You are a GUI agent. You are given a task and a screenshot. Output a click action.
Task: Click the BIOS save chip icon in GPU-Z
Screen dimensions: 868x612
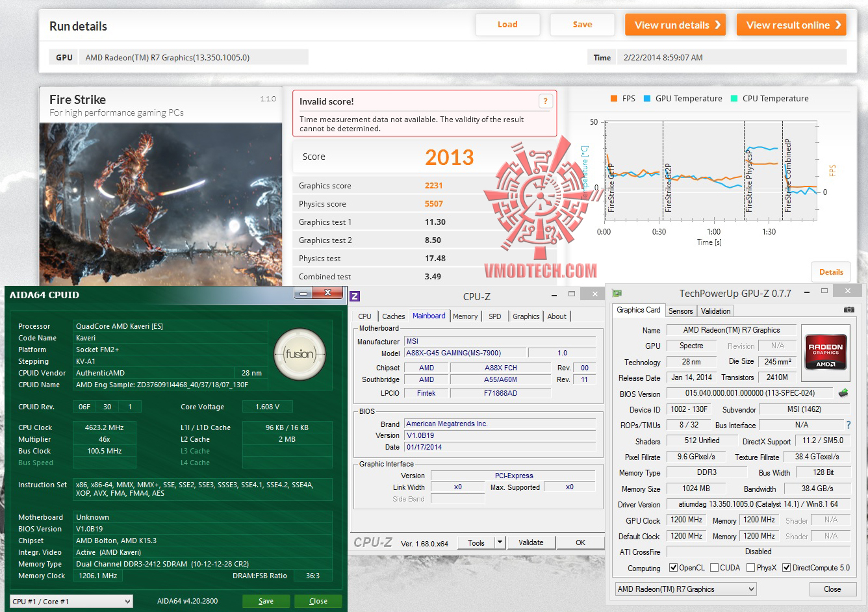coord(843,393)
